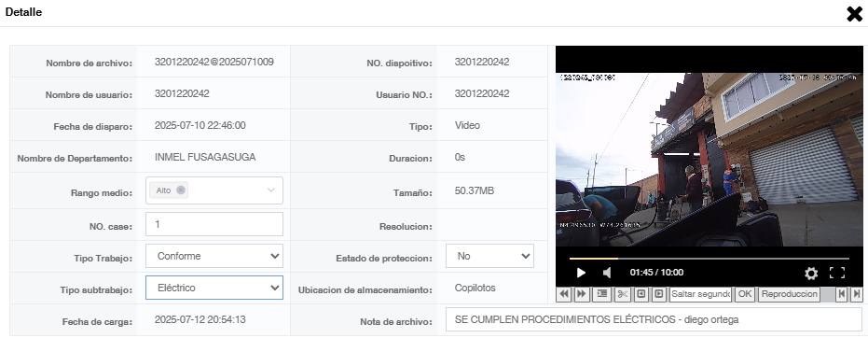Close the Detalle dialog
This screenshot has height=338, width=868.
[x=855, y=14]
